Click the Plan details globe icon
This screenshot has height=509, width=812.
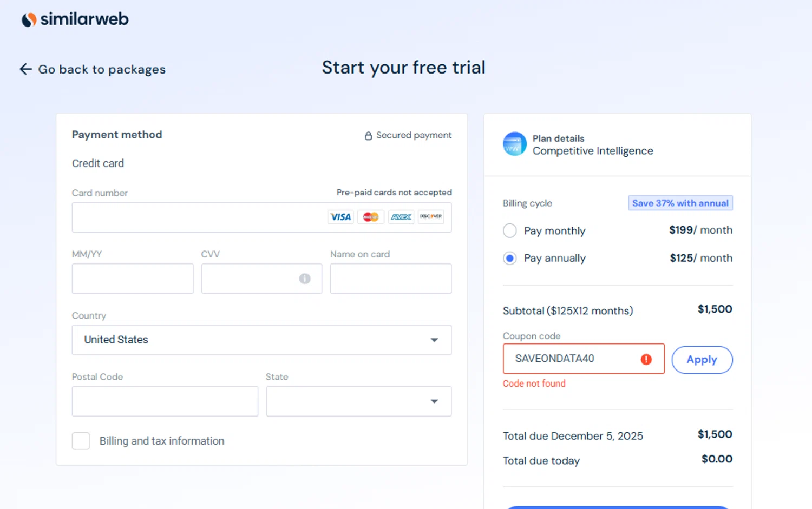coord(514,144)
